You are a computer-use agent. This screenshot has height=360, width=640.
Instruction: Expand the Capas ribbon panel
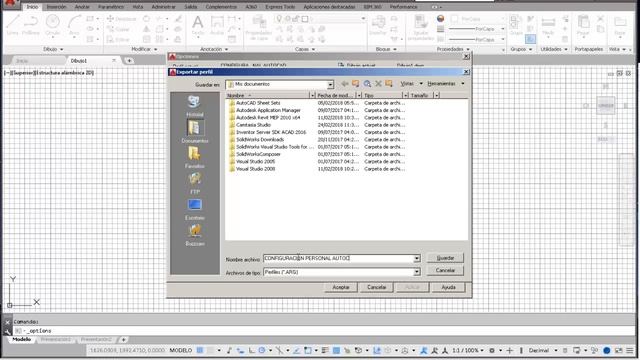point(305,49)
